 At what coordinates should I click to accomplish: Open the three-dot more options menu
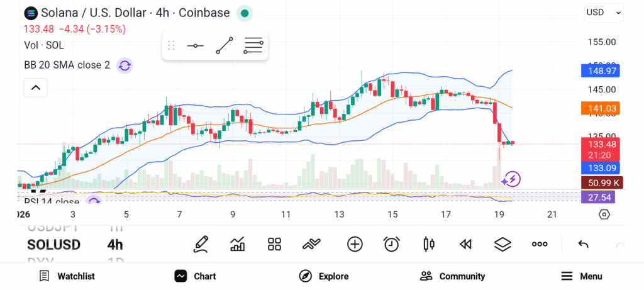pyautogui.click(x=540, y=244)
